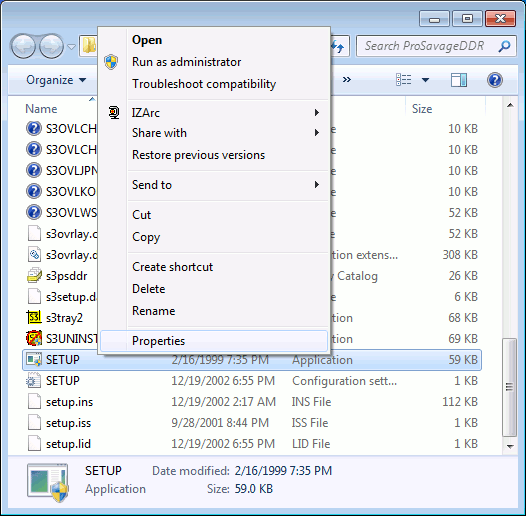Open Help with the question mark icon
Viewport: 526px width, 516px height.
point(494,80)
